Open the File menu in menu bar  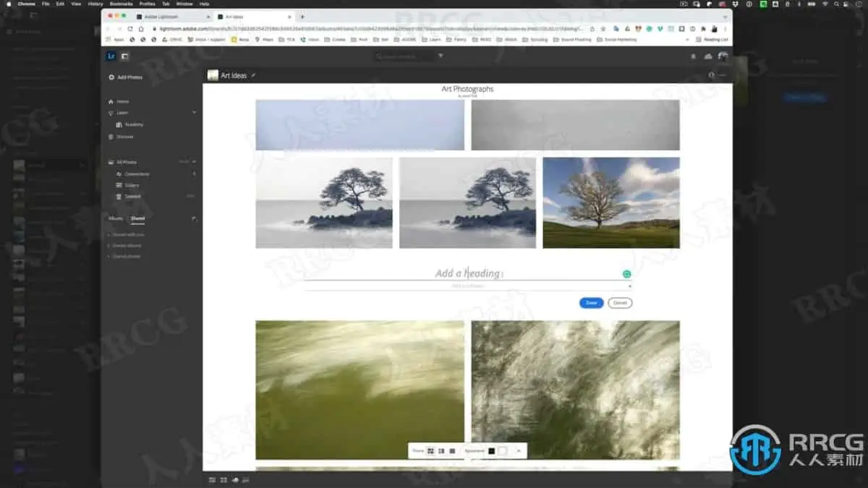pos(46,4)
